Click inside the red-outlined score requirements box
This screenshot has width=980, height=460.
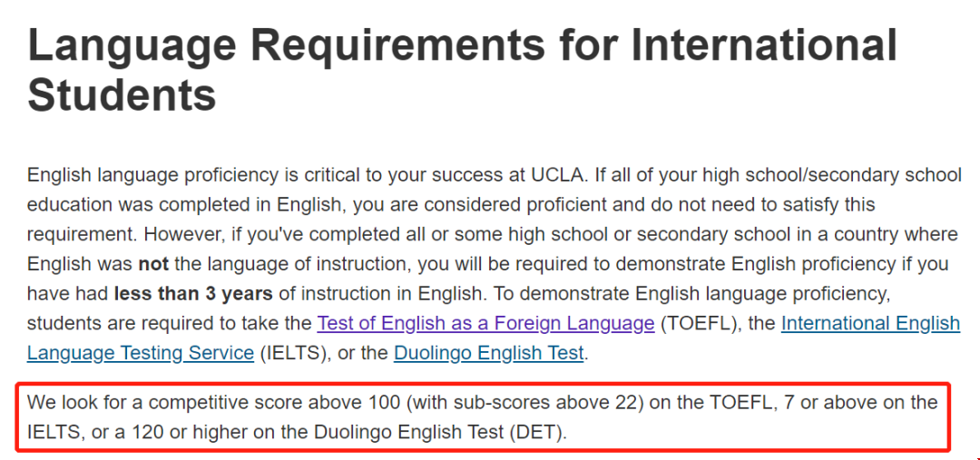(x=482, y=416)
